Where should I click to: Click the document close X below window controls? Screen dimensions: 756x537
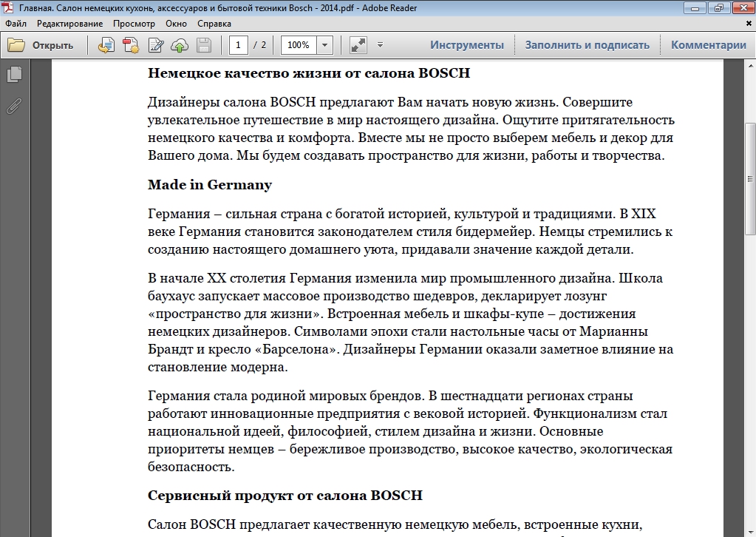point(749,23)
